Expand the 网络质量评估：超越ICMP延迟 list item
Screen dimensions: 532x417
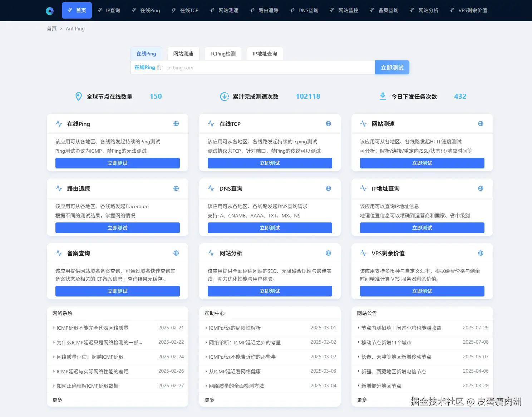coord(90,357)
